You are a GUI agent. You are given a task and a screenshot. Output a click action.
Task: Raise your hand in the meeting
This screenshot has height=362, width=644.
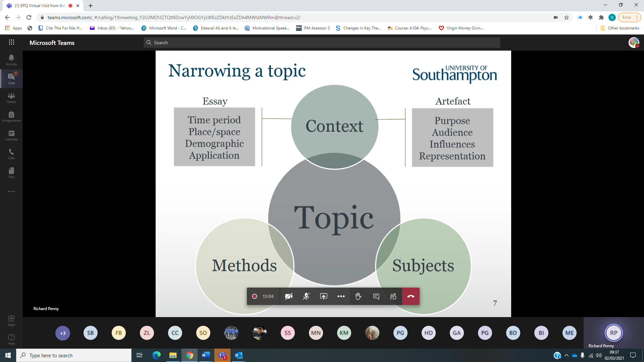[x=358, y=296]
